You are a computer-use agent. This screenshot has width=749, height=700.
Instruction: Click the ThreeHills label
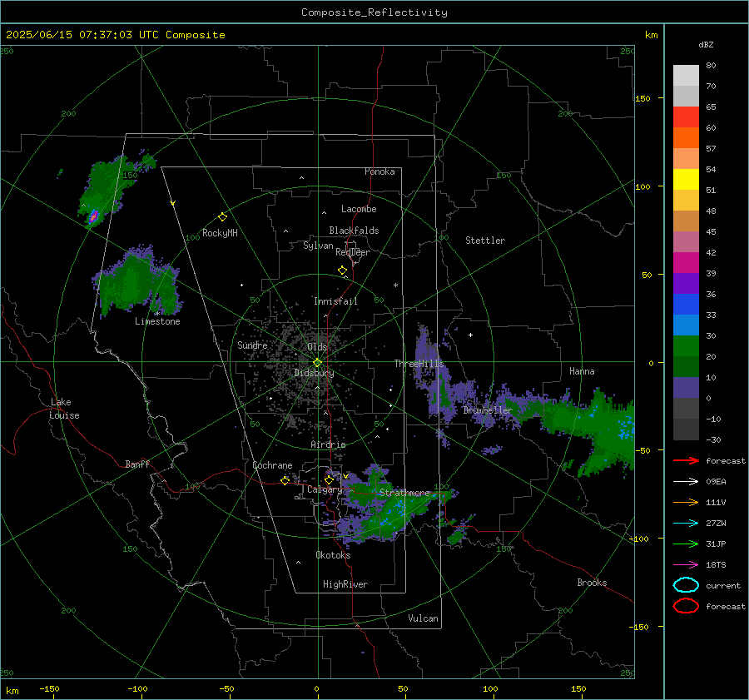point(419,364)
